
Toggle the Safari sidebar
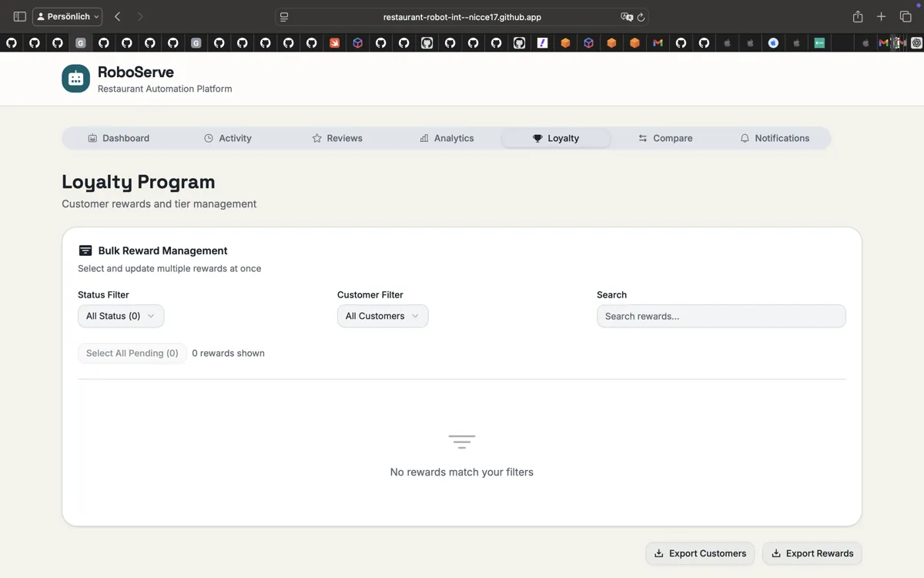pos(20,16)
